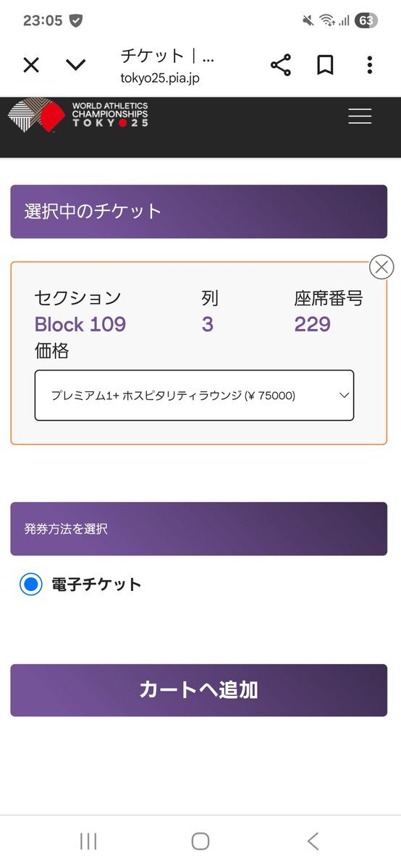Open the プレミアム1+ price dropdown
401x868 pixels.
coord(194,396)
